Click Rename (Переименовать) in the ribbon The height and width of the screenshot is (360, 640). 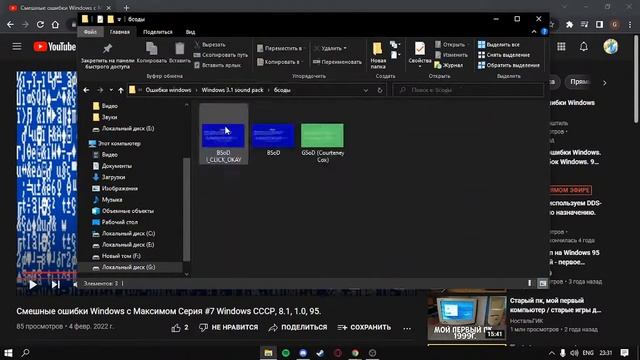[x=338, y=62]
